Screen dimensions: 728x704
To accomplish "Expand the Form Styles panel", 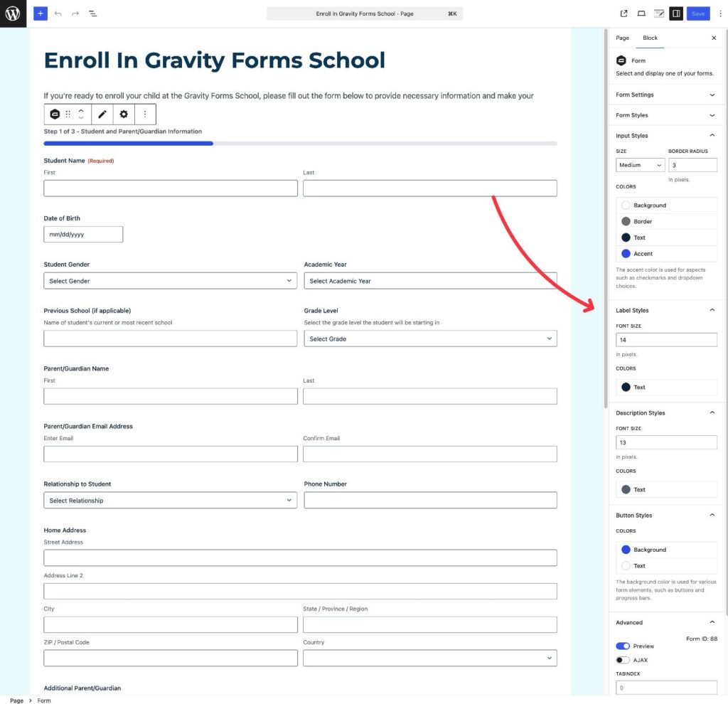I will [x=665, y=115].
